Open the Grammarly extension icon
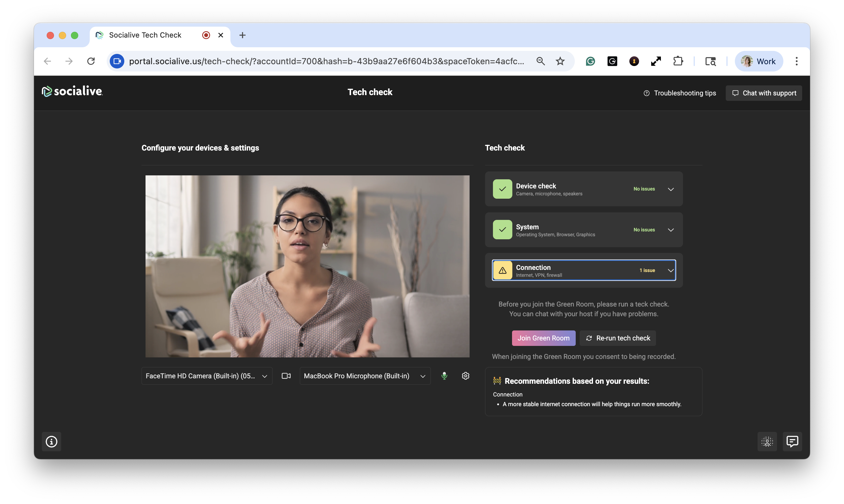The width and height of the screenshot is (844, 504). (x=591, y=61)
